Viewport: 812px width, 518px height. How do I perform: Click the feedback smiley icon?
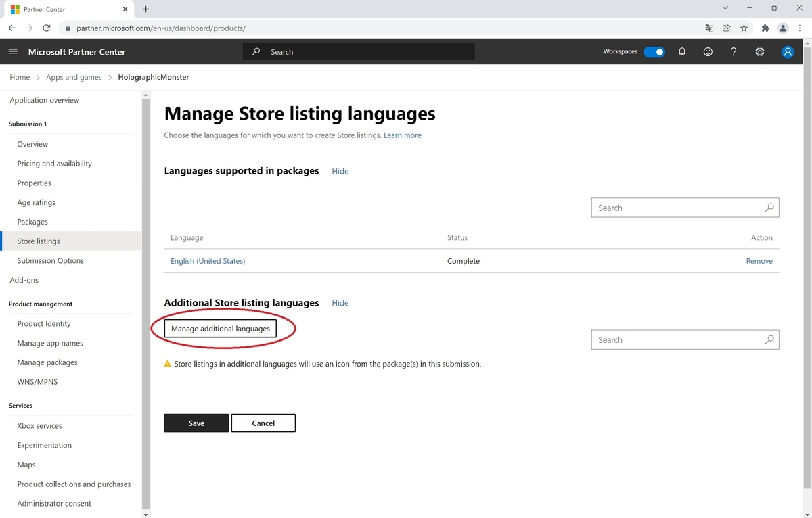tap(708, 52)
